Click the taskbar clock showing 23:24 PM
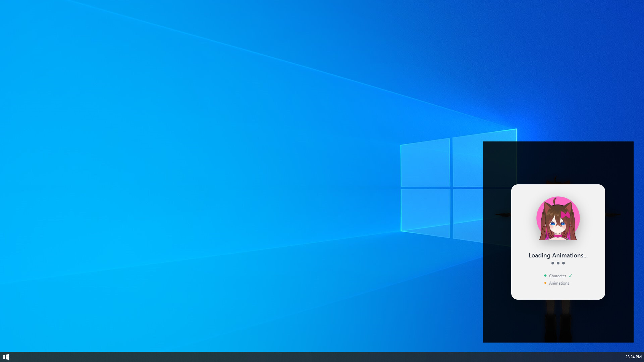 [633, 357]
